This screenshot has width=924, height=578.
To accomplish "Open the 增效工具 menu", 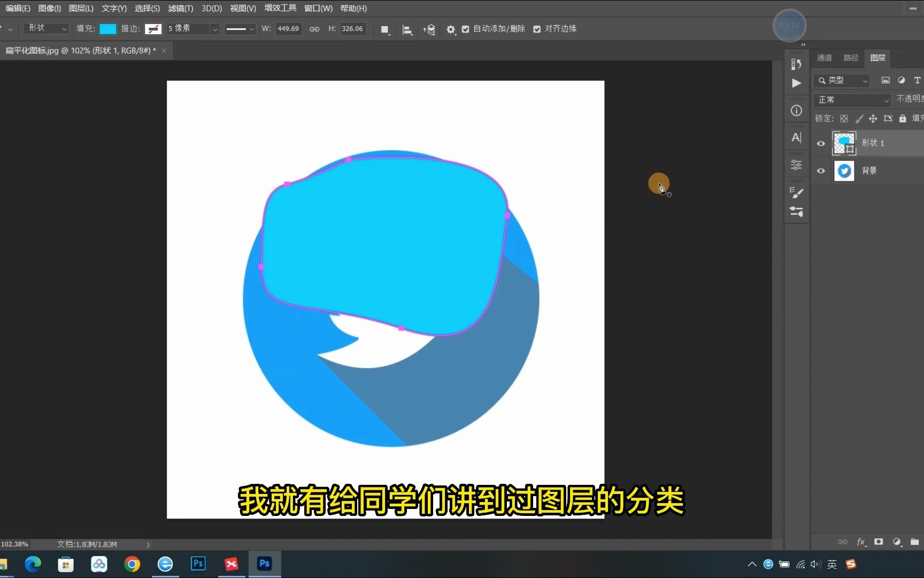I will (280, 8).
